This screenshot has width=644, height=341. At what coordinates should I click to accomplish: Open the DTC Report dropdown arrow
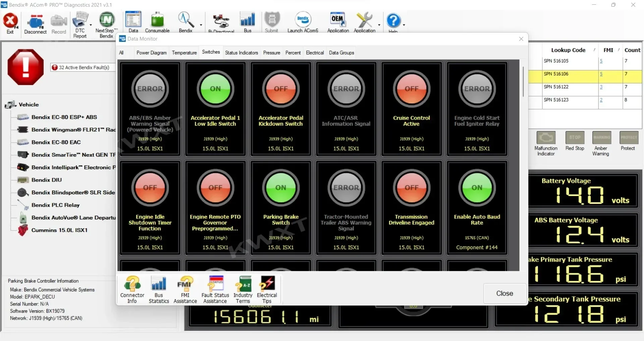point(91,25)
